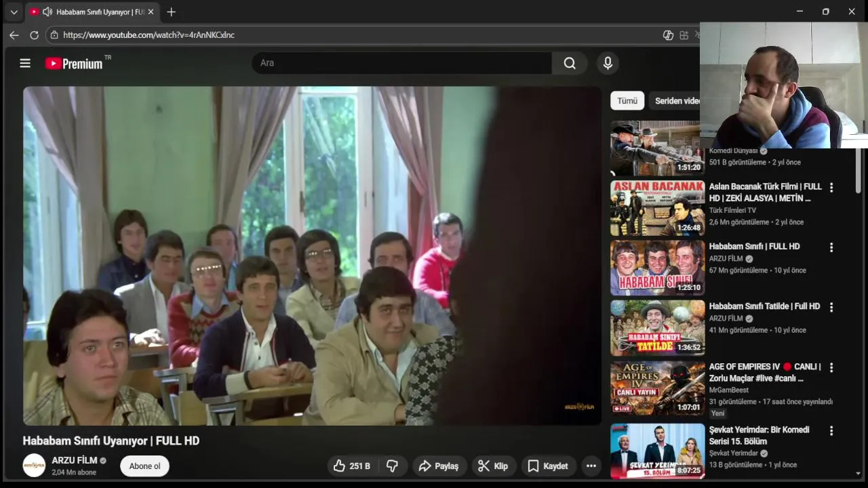Reload the page with refresh icon
868x488 pixels.
(x=34, y=35)
